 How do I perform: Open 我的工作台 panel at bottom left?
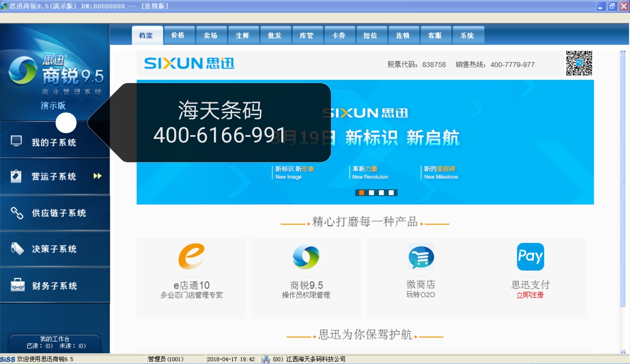[x=55, y=342]
